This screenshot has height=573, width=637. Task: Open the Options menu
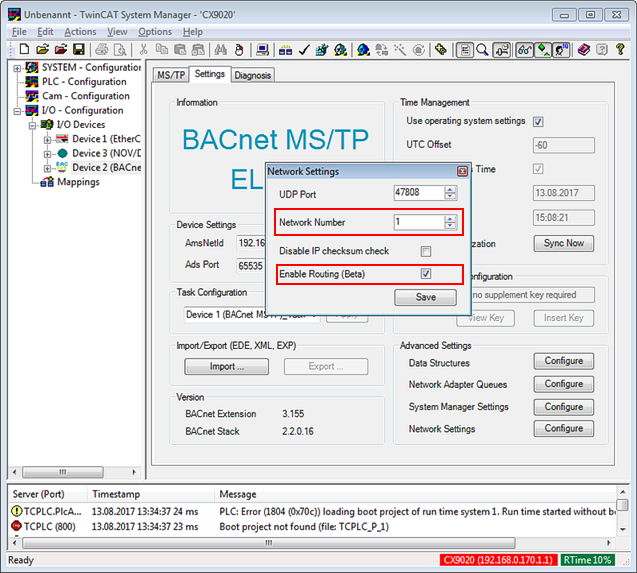155,32
